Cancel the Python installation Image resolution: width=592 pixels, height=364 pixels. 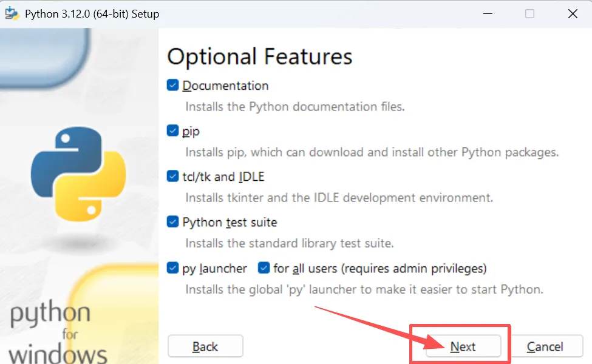point(545,346)
